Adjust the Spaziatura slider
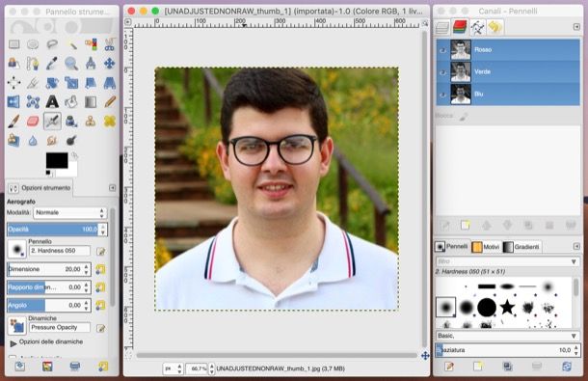Screen dimensions: 588x381 click(x=503, y=350)
